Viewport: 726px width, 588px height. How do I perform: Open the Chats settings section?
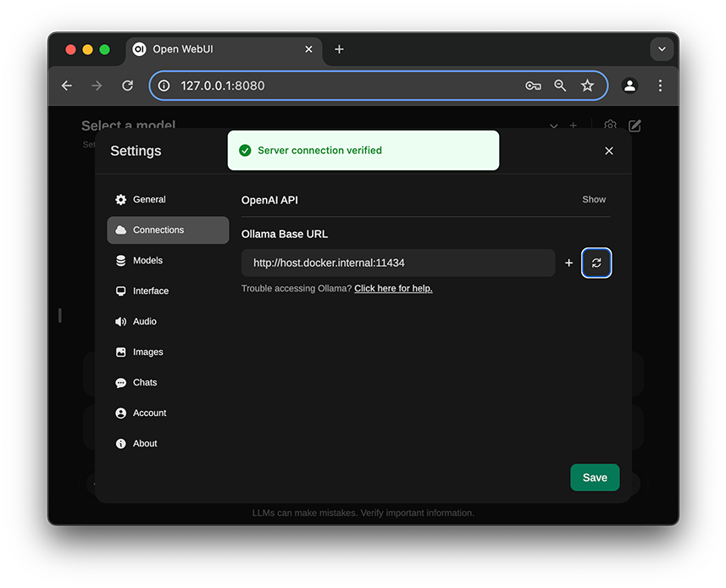[168, 383]
